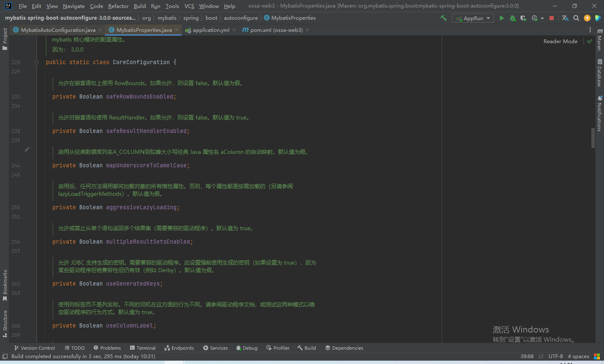Screen dimensions: 604x364
Task: Stop the running process with red square
Action: tap(552, 18)
